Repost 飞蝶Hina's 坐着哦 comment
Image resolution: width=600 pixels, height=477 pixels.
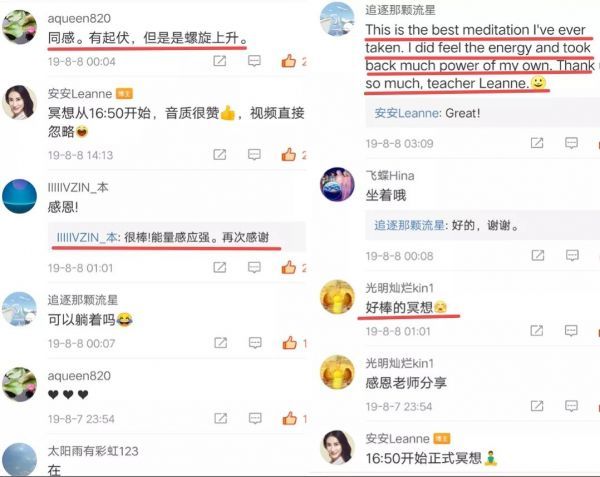538,255
